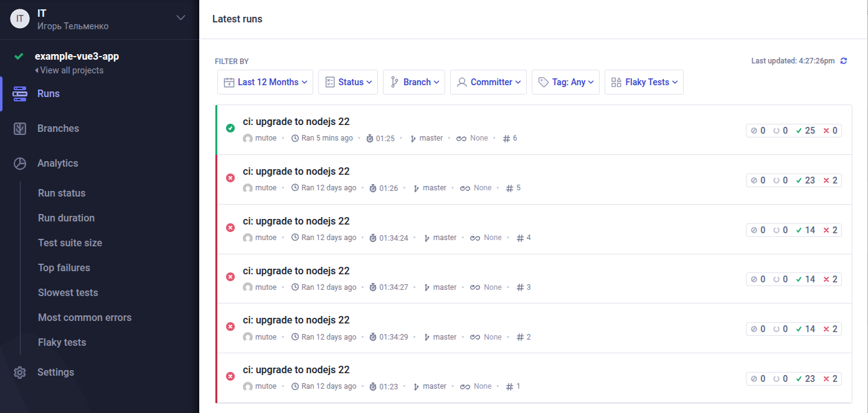Screen dimensions: 868x413
Task: Expand the organization switcher chevron
Action: [x=181, y=18]
